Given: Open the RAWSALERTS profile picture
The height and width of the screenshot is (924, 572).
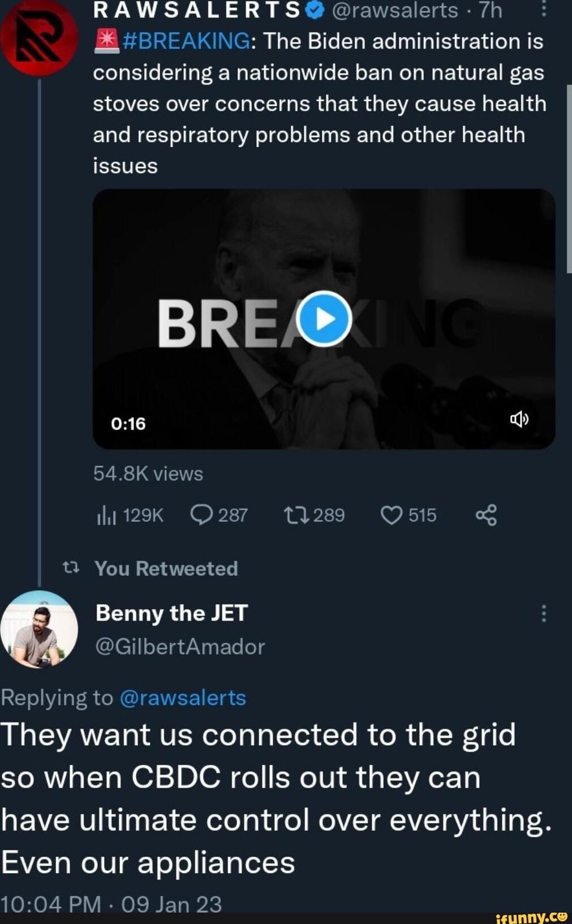Looking at the screenshot, I should 38,37.
